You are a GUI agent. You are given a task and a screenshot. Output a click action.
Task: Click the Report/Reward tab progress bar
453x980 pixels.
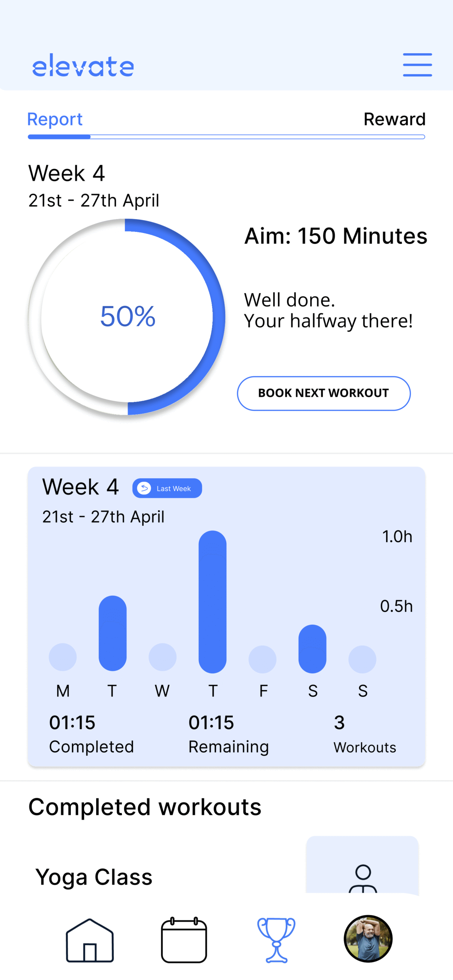226,137
